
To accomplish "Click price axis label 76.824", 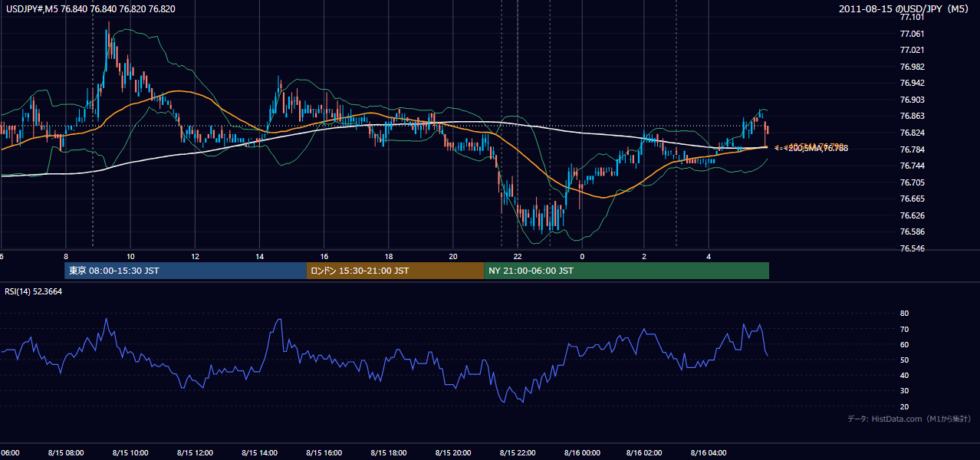I will click(912, 133).
